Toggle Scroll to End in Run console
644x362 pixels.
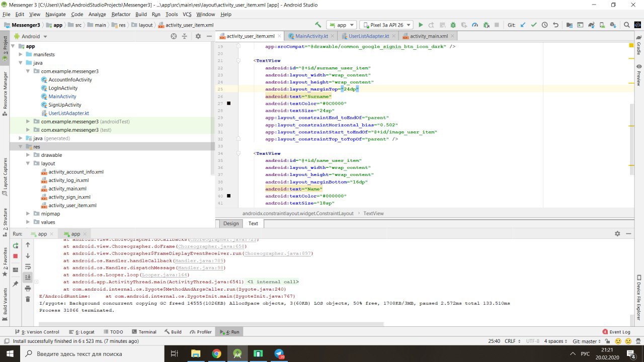point(28,277)
